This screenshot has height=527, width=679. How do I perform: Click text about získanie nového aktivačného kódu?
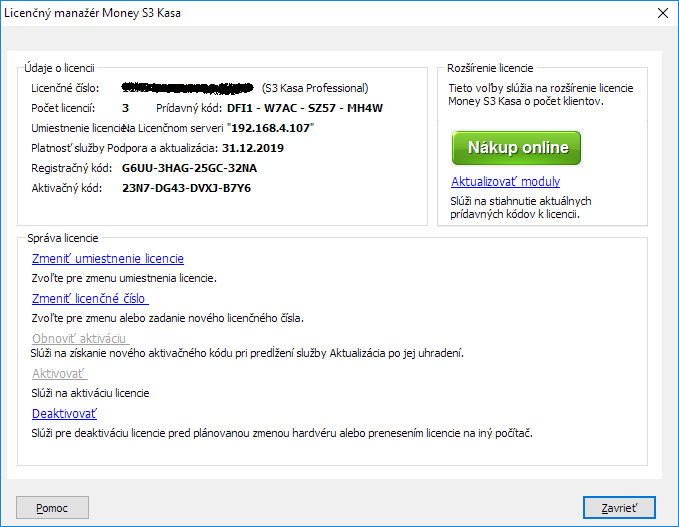[x=247, y=353]
